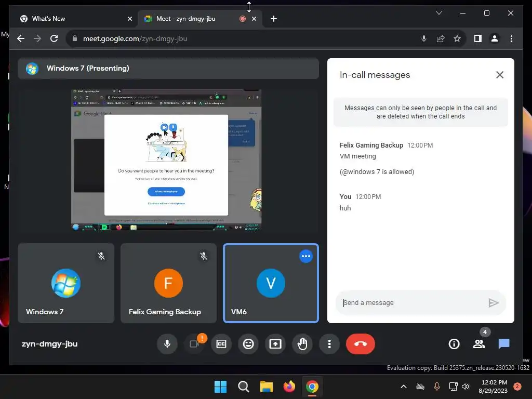Switch to the What's New tab

tap(74, 19)
